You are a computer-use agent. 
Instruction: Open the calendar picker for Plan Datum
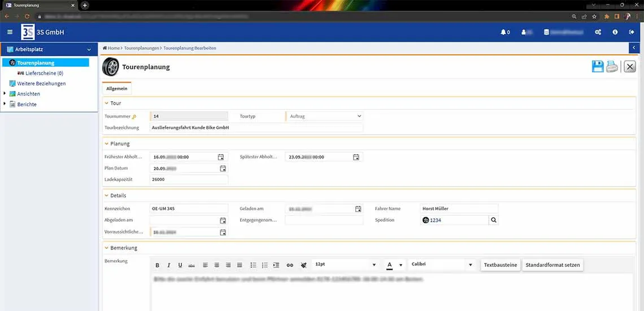point(223,169)
